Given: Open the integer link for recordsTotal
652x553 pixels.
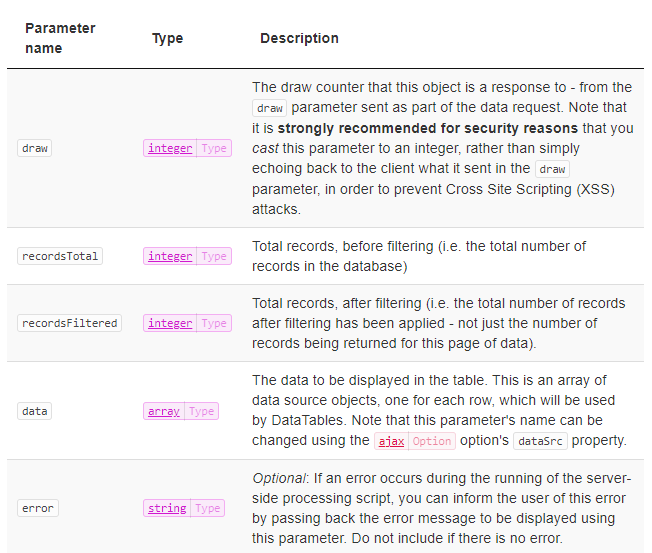Looking at the screenshot, I should pyautogui.click(x=170, y=257).
